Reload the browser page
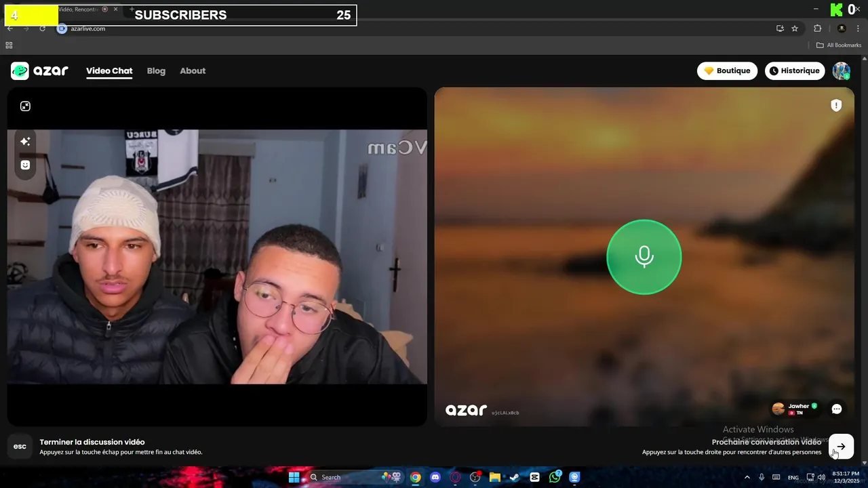This screenshot has height=488, width=868. (42, 28)
